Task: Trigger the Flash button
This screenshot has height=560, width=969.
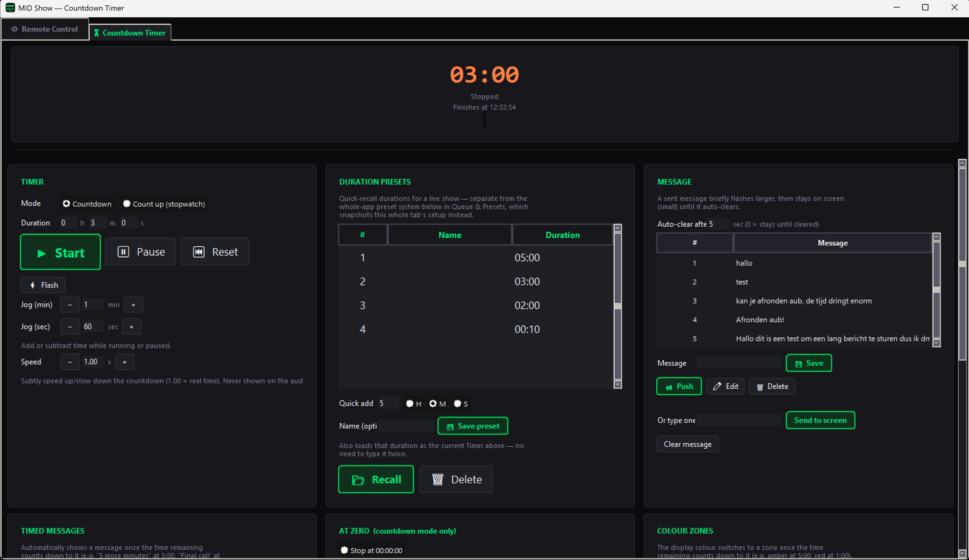Action: tap(43, 285)
